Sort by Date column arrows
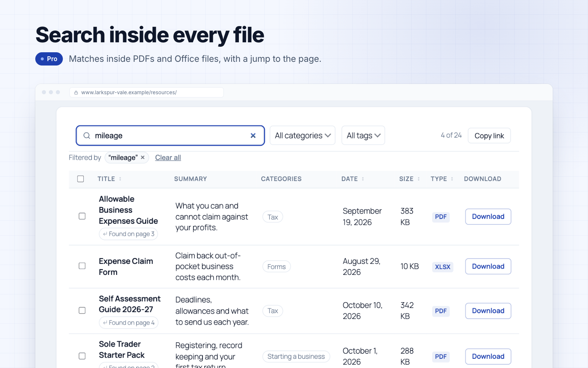The image size is (588, 368). point(363,179)
